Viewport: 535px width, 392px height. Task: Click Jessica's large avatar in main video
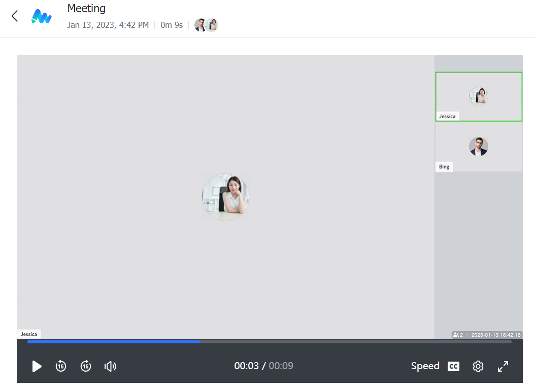[226, 197]
